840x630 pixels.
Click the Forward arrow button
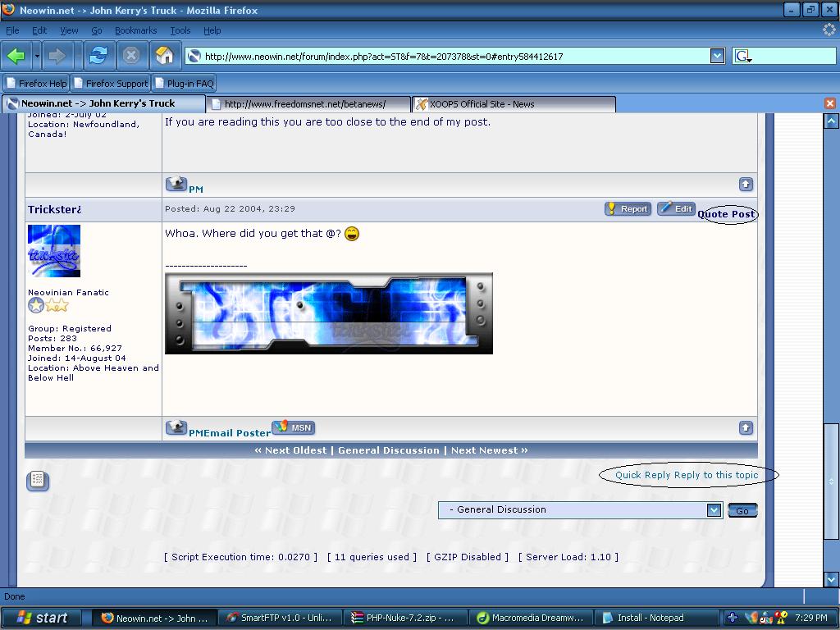tap(57, 56)
